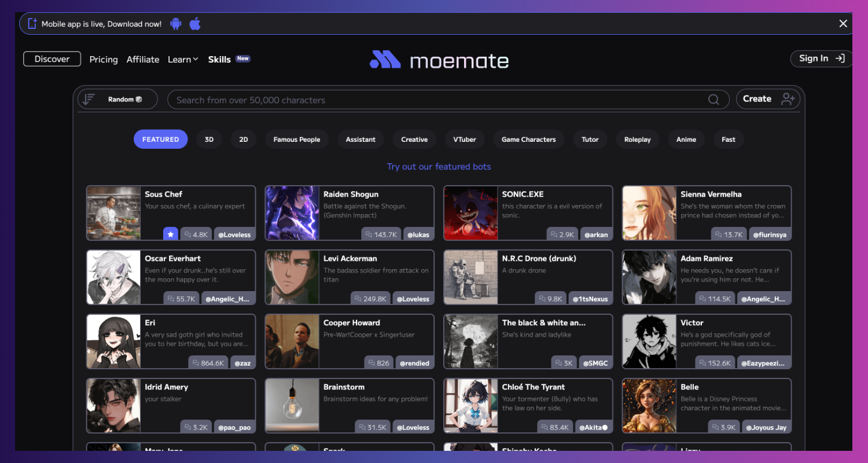Open the Pricing page
The width and height of the screenshot is (868, 463).
pos(103,59)
